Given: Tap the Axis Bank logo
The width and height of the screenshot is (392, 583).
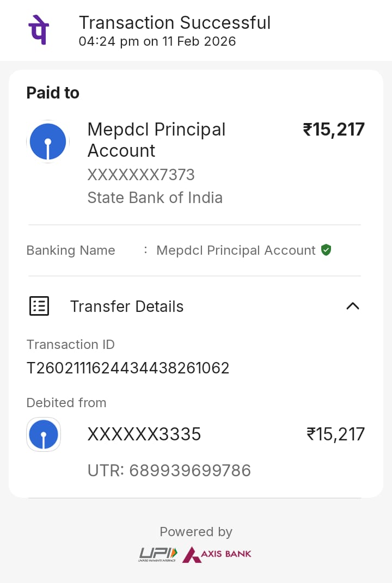Looking at the screenshot, I should [217, 554].
